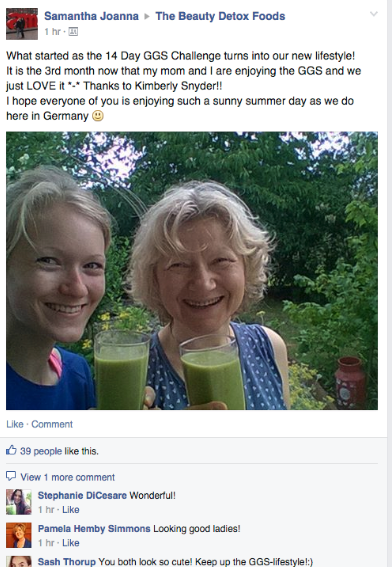Image resolution: width=392 pixels, height=567 pixels.
Task: Click Comment link under the photo
Action: point(52,424)
